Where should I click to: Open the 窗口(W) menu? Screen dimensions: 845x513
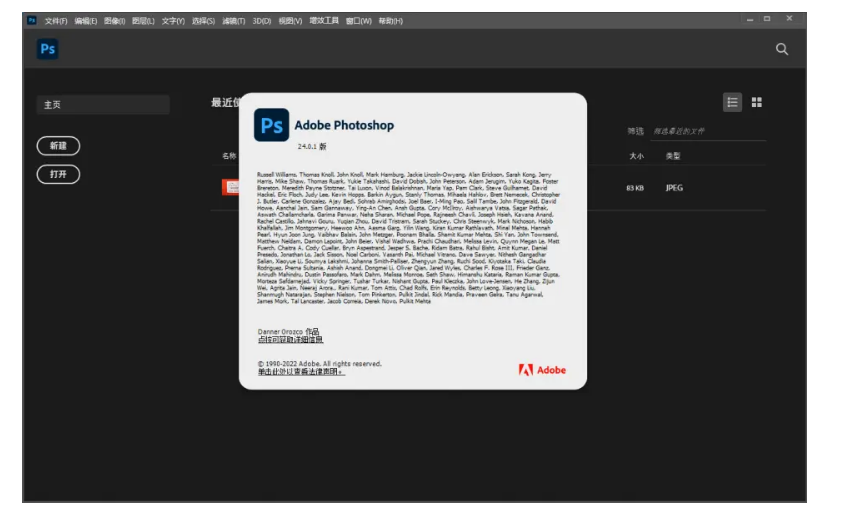click(x=358, y=21)
